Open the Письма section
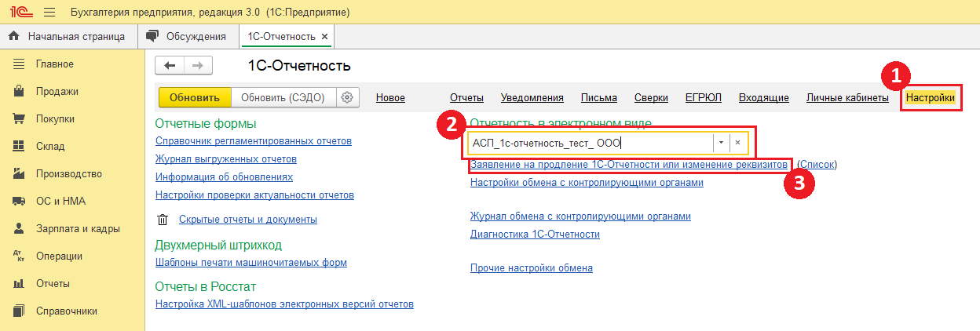The height and width of the screenshot is (331, 980). (x=599, y=97)
